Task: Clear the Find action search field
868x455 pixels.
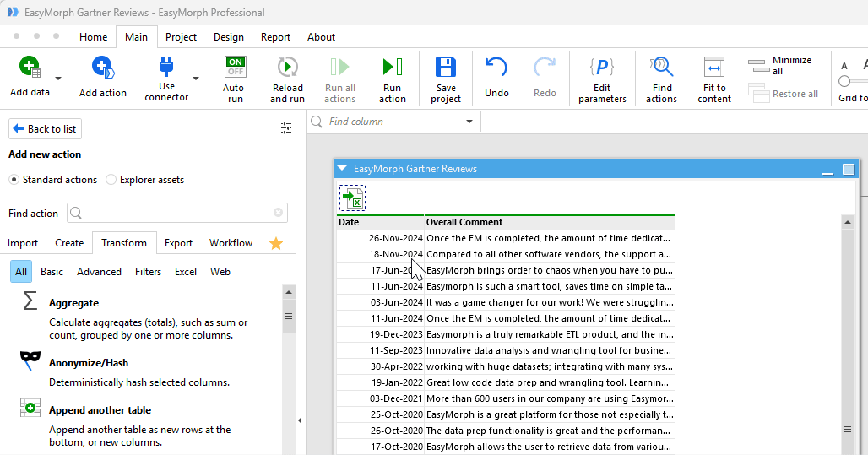Action: [x=278, y=213]
